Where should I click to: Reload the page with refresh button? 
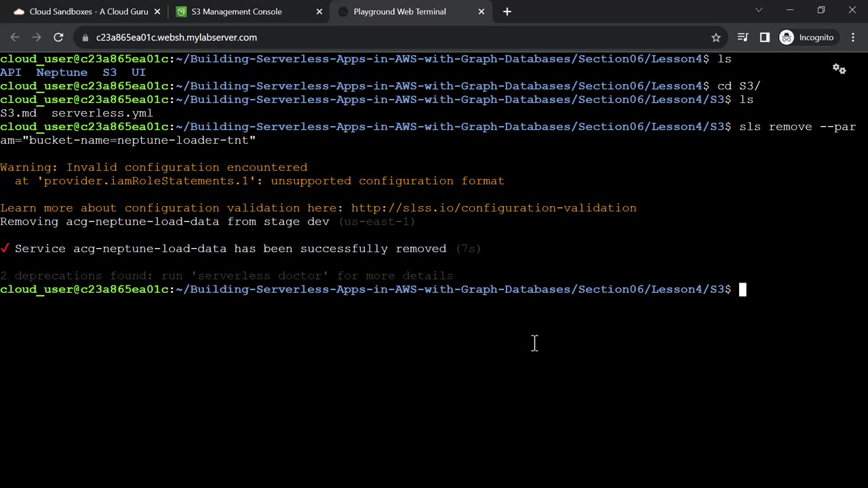58,37
